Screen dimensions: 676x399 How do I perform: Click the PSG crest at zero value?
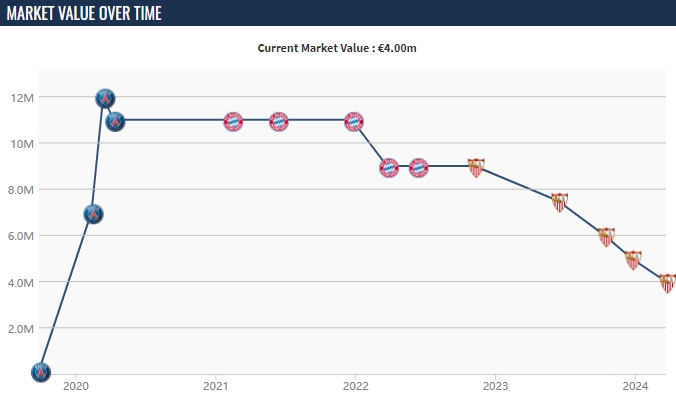(x=41, y=372)
